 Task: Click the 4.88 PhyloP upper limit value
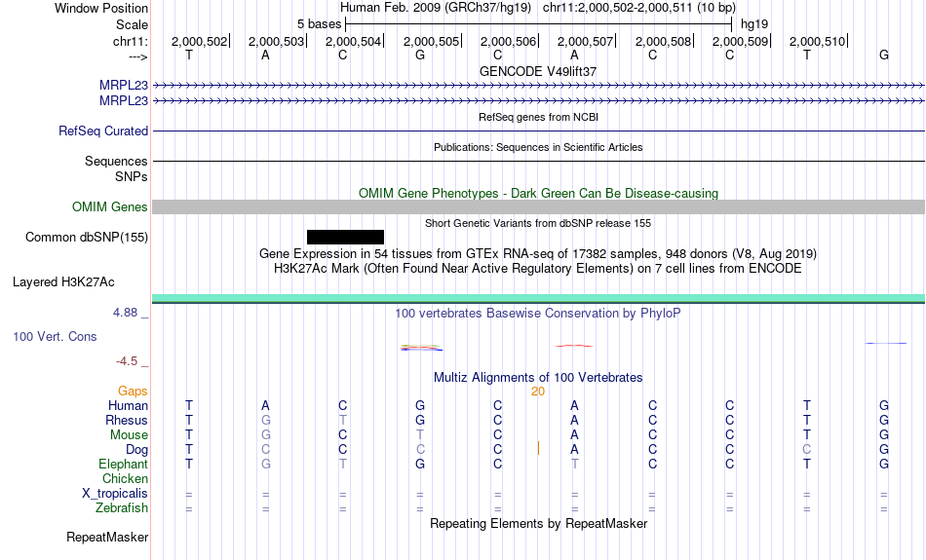tap(125, 313)
